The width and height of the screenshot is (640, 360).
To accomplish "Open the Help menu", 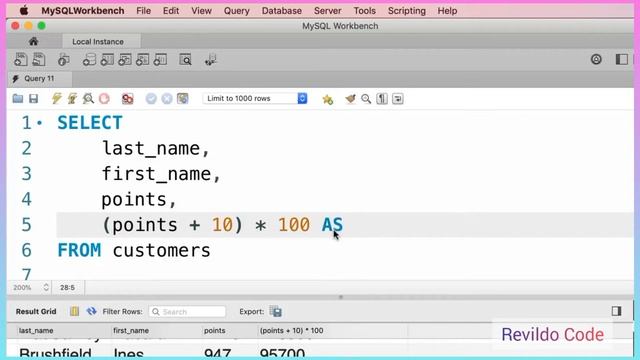I will click(x=447, y=11).
